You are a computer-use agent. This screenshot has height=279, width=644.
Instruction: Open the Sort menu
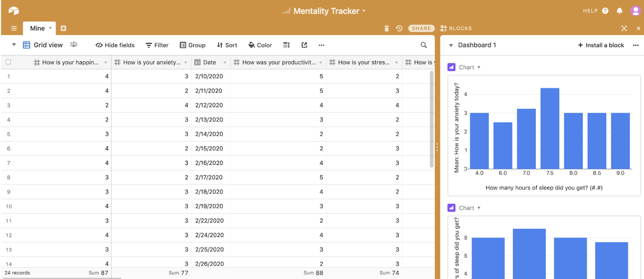227,45
